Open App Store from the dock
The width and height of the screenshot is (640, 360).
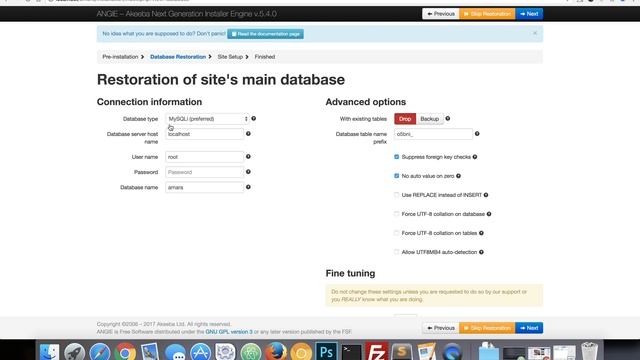tap(200, 351)
